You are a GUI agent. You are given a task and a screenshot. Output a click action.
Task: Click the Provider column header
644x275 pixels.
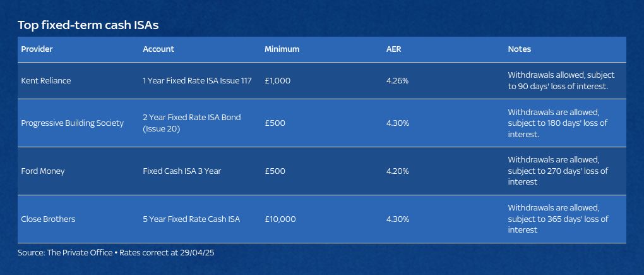point(37,49)
